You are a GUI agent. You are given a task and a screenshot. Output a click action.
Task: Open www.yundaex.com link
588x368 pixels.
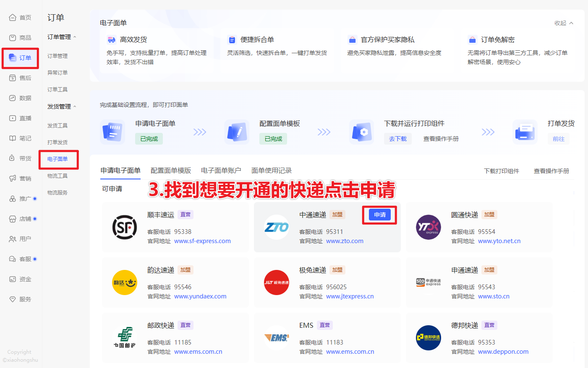(200, 296)
